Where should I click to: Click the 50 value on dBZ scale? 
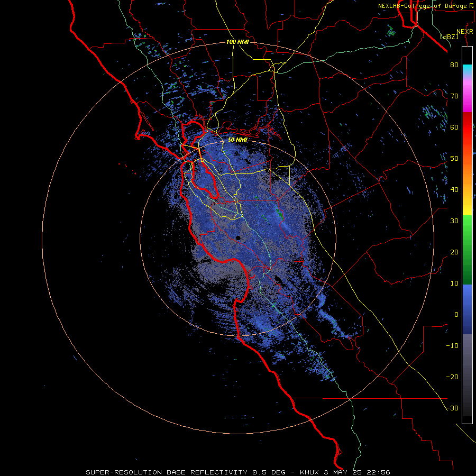pos(454,159)
